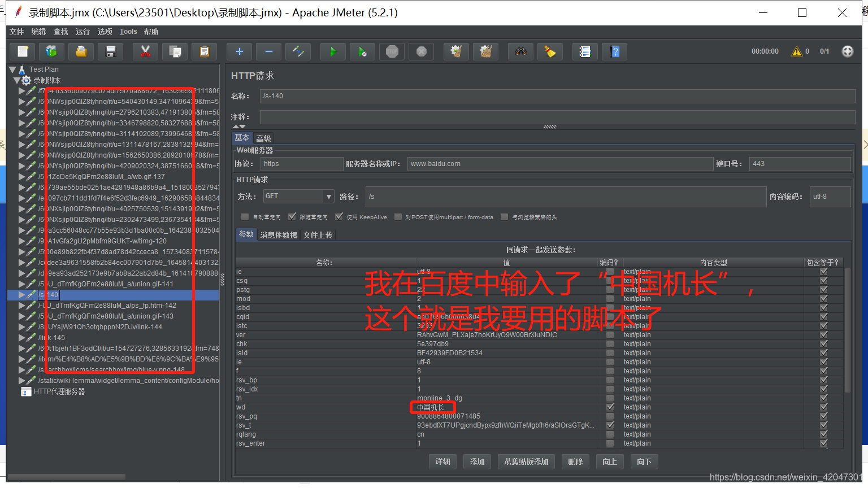Click the Clear All results icon

[486, 51]
